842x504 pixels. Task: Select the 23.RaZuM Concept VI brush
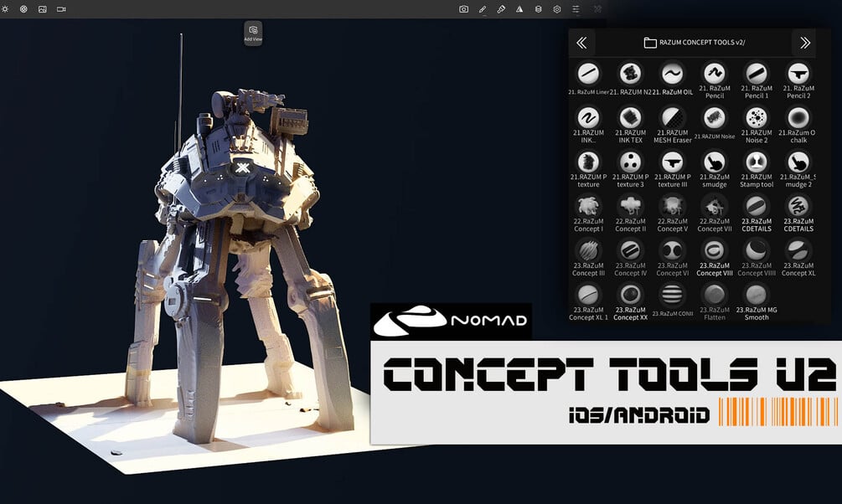coord(672,259)
